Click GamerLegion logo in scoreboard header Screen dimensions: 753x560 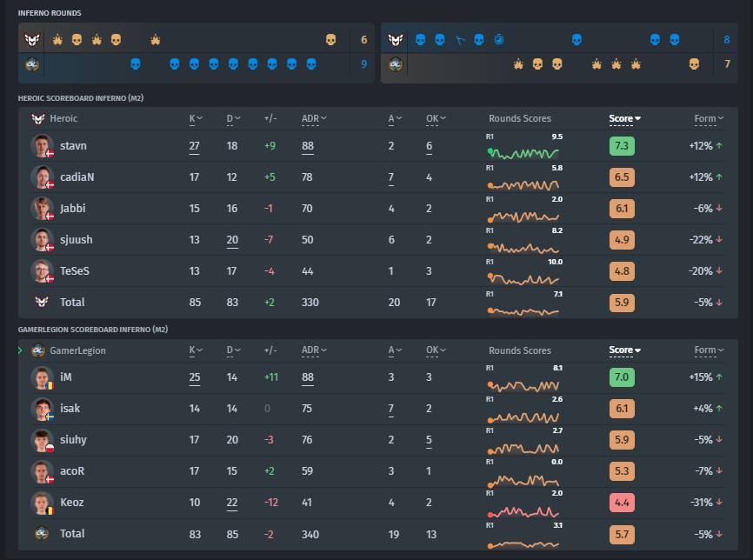38,350
